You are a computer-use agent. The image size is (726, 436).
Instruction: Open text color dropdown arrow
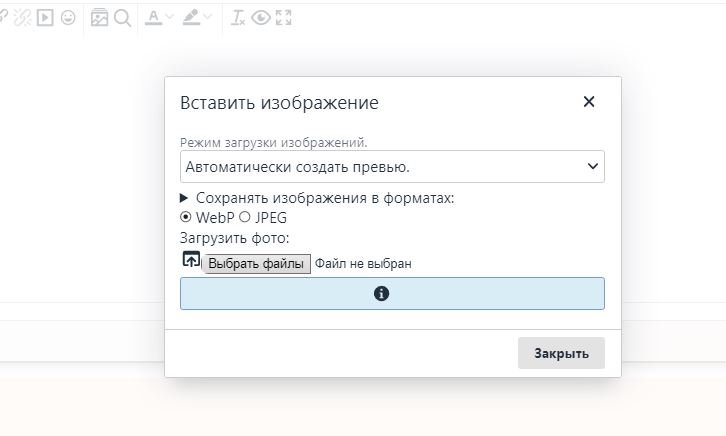point(169,17)
